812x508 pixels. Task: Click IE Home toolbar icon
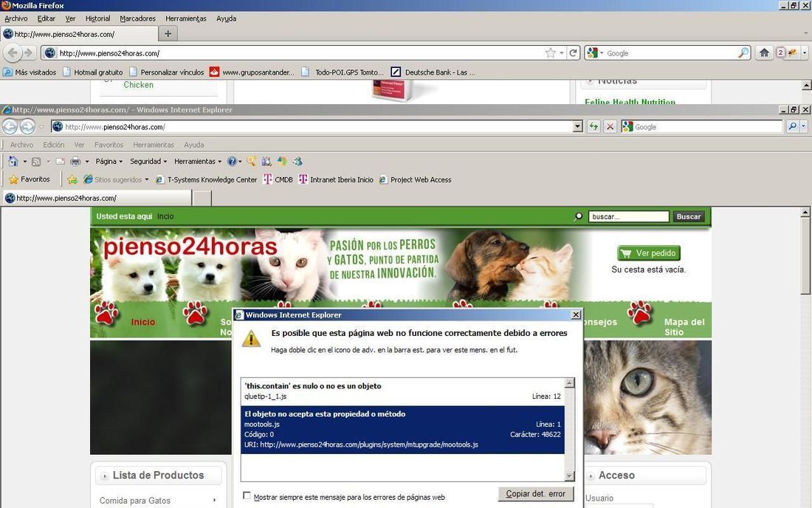[x=13, y=162]
